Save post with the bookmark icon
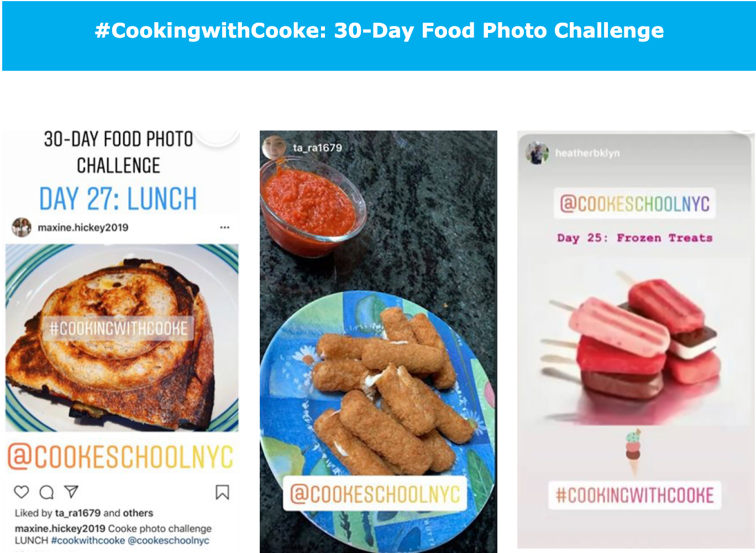The height and width of the screenshot is (553, 756). [x=222, y=492]
